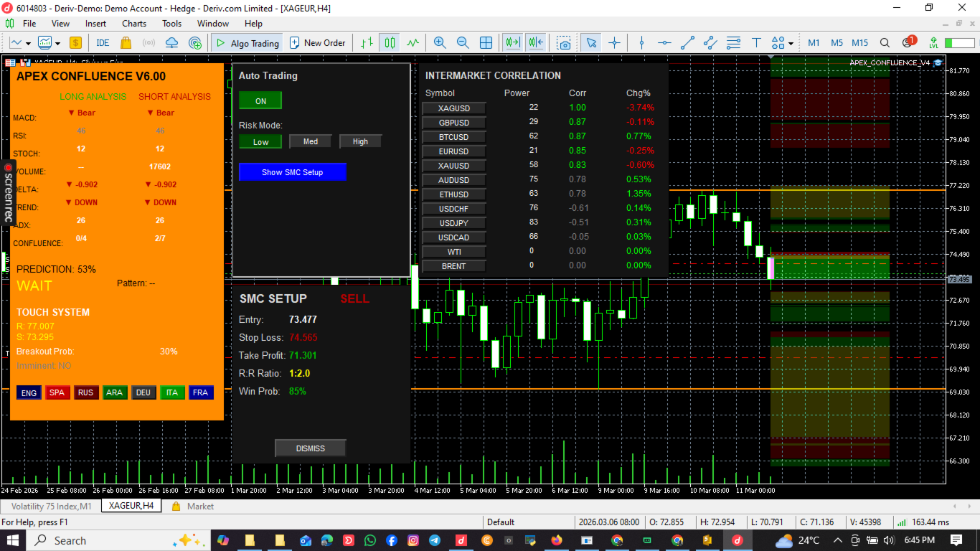Click the Show SMC Setup button
This screenshot has width=980, height=551.
293,172
